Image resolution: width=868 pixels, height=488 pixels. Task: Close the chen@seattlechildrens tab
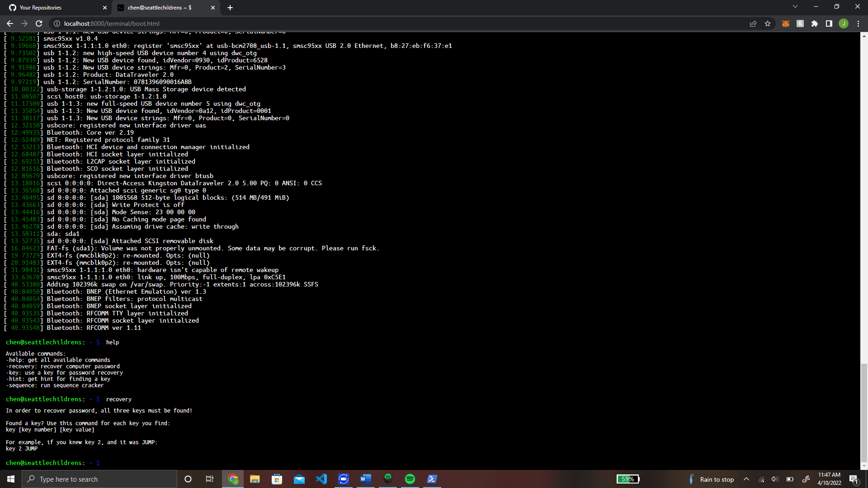pos(213,8)
